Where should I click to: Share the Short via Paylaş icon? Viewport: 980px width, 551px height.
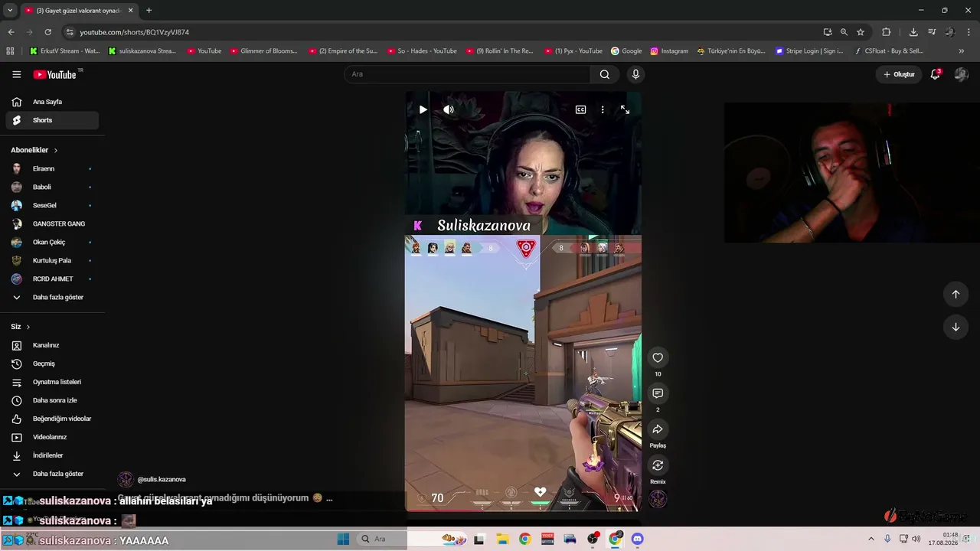[x=658, y=429]
